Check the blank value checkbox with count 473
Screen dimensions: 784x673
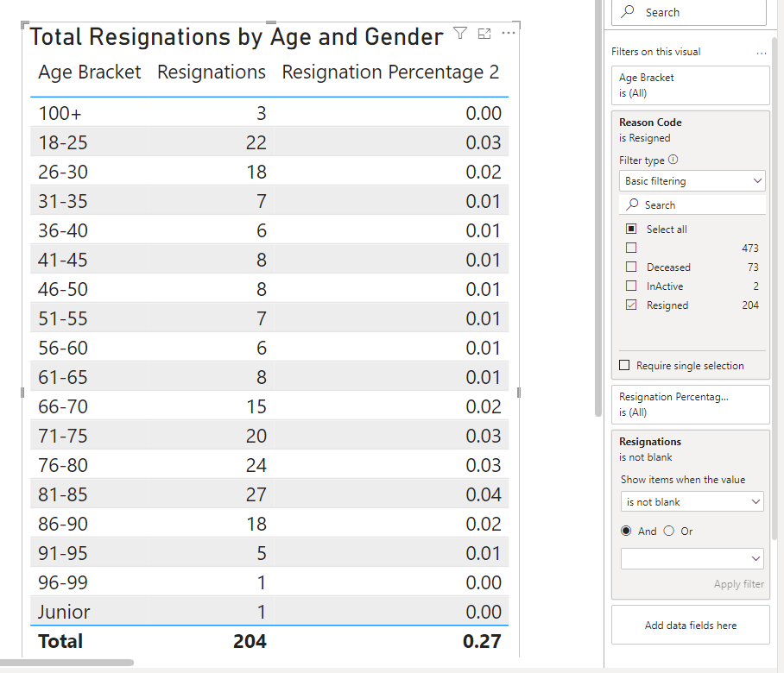(x=631, y=248)
